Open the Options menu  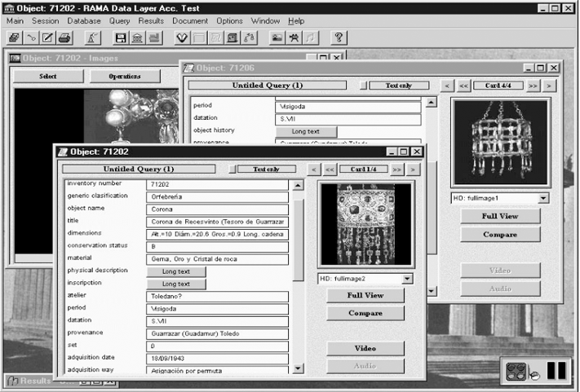tap(229, 21)
